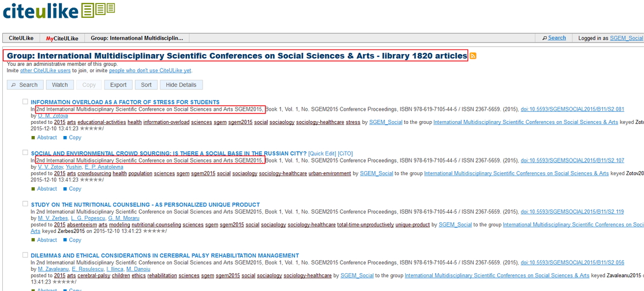
Task: Open author L. G. Popescu link
Action: click(88, 218)
